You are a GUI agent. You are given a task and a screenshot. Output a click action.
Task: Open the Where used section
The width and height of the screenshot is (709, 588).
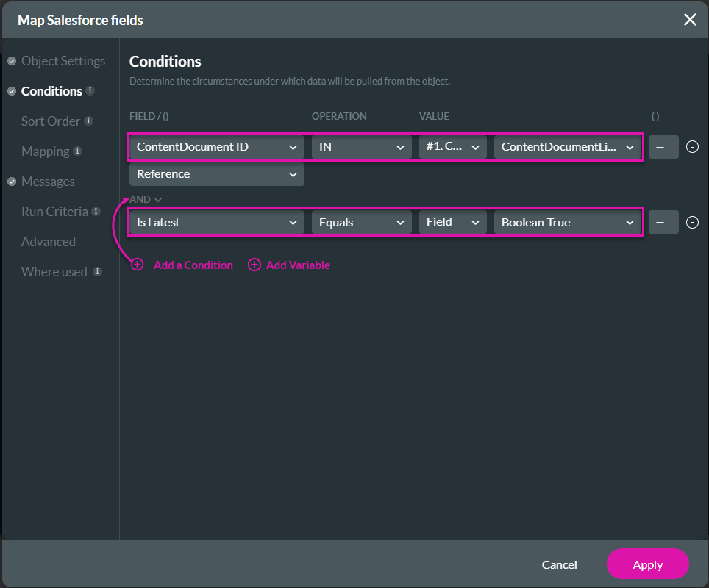54,272
